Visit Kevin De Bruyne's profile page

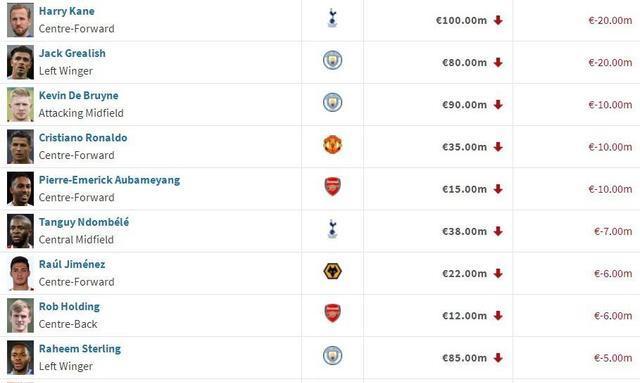(x=79, y=96)
